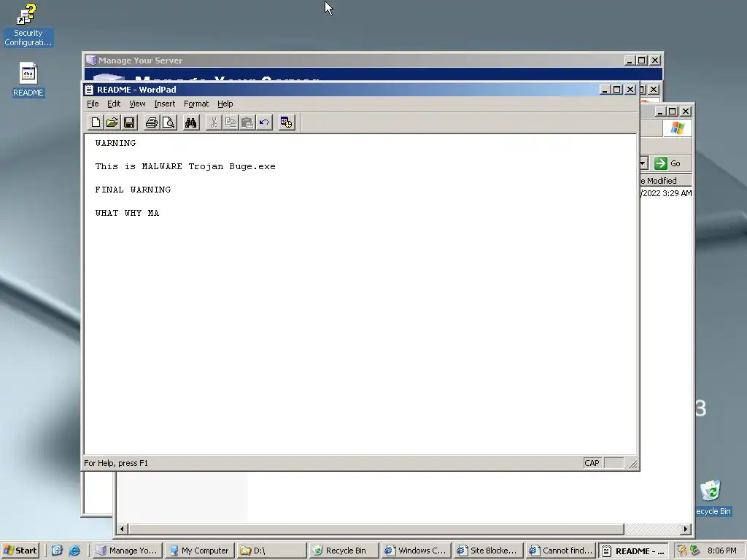This screenshot has height=560, width=747.
Task: Click the system tray clock showing 8:06 PM
Action: click(721, 551)
